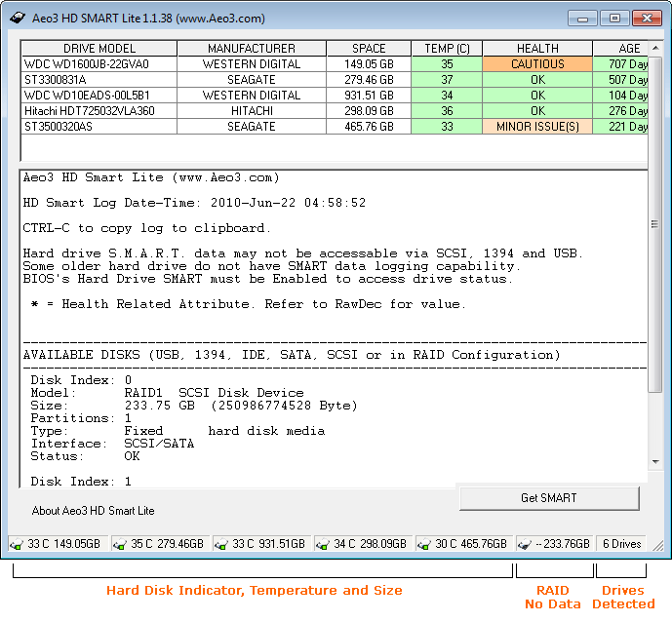
Task: Click RAID drive icon next to 233.76GB
Action: point(525,544)
